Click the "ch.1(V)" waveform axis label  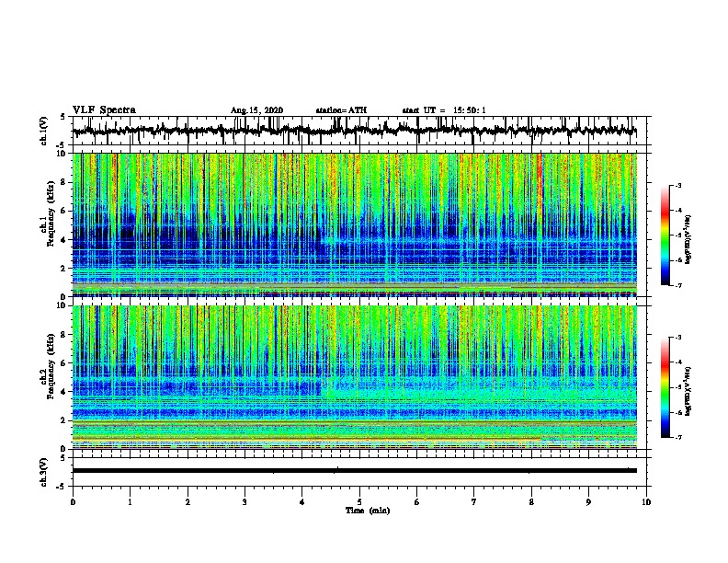point(44,131)
